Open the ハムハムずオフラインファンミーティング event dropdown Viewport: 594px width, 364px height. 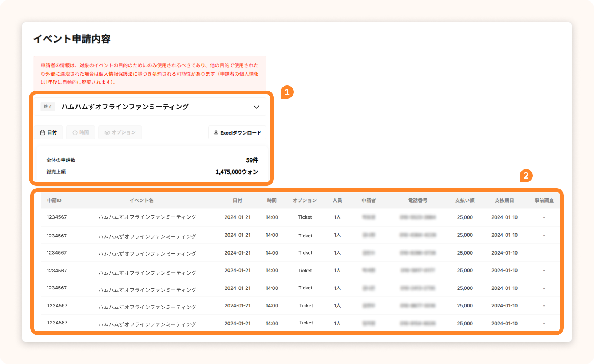point(124,107)
